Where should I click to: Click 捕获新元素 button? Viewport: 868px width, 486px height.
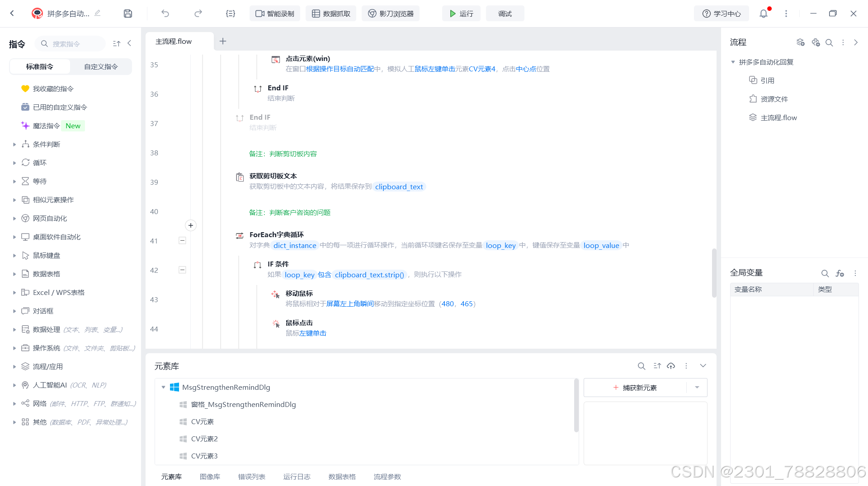pos(635,388)
